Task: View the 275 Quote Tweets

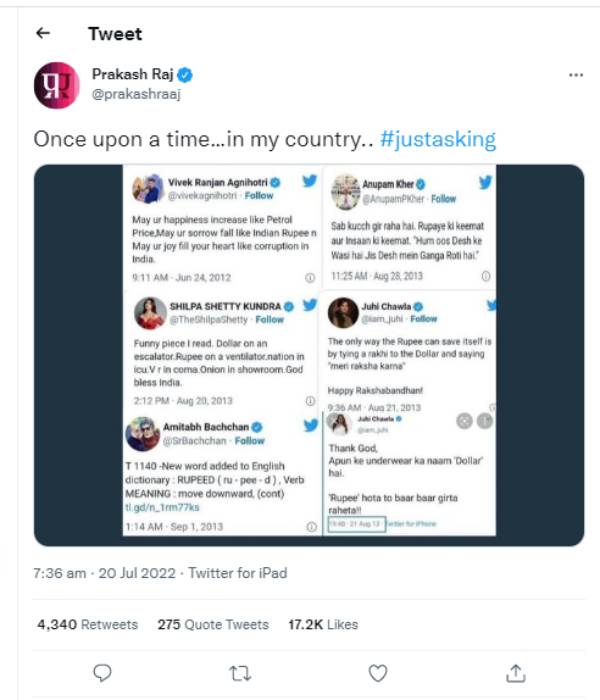Action: coord(213,624)
